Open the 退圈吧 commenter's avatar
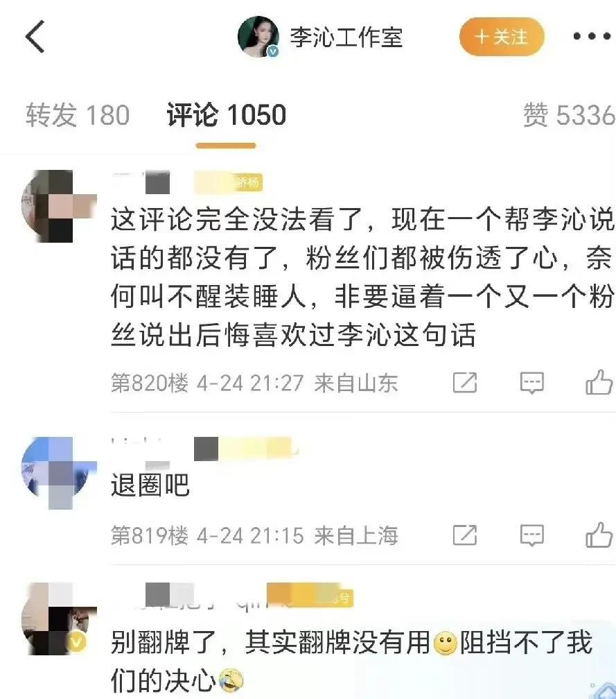Image resolution: width=616 pixels, height=699 pixels. [58, 472]
